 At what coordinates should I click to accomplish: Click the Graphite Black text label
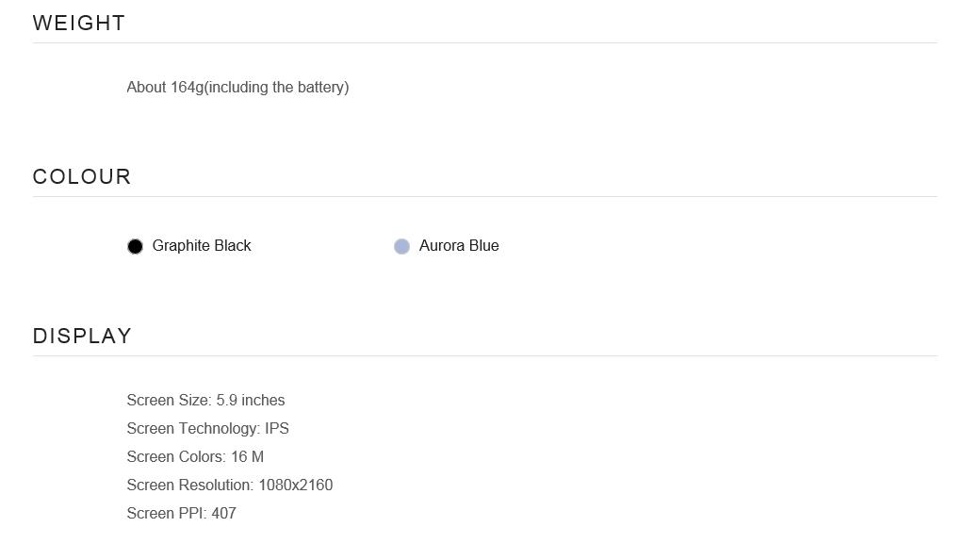click(202, 245)
